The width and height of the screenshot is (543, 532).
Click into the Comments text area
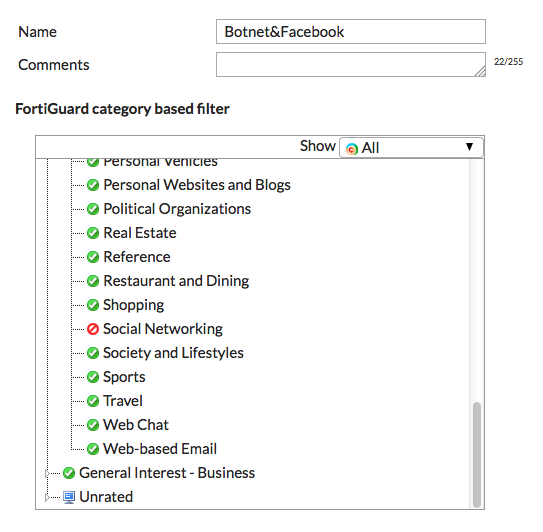(x=351, y=65)
